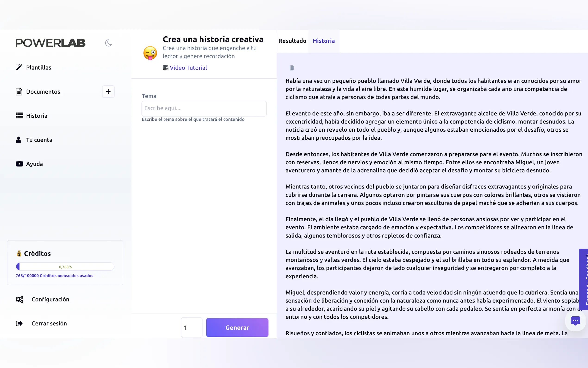
Task: Click the POWERLAB logo
Action: [x=50, y=43]
